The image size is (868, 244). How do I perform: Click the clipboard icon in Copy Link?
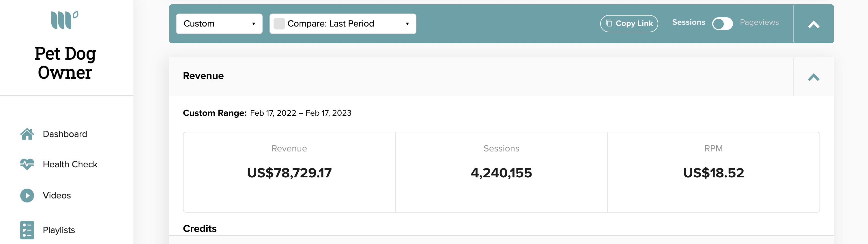[609, 23]
